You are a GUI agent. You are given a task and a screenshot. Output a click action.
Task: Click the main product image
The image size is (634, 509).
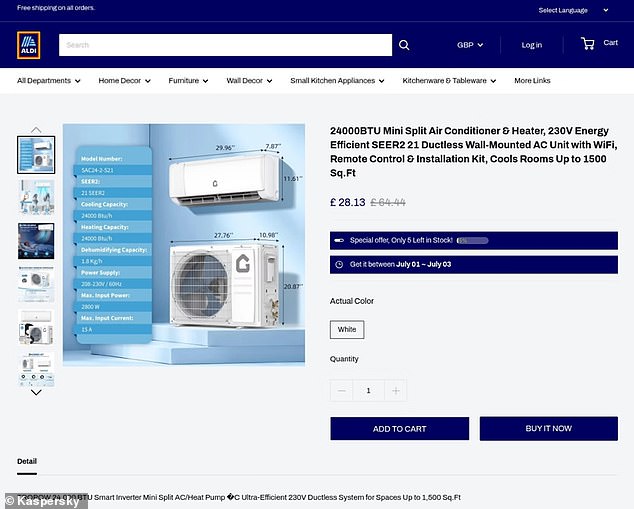(x=184, y=245)
